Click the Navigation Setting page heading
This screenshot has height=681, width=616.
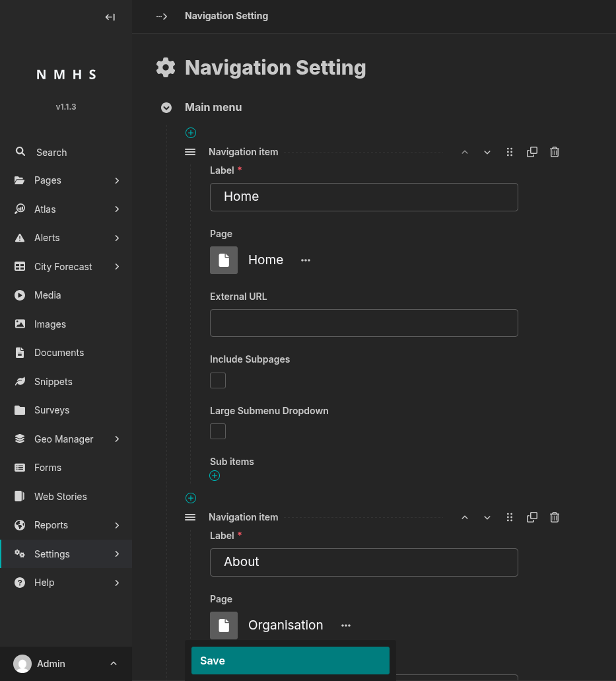point(275,68)
